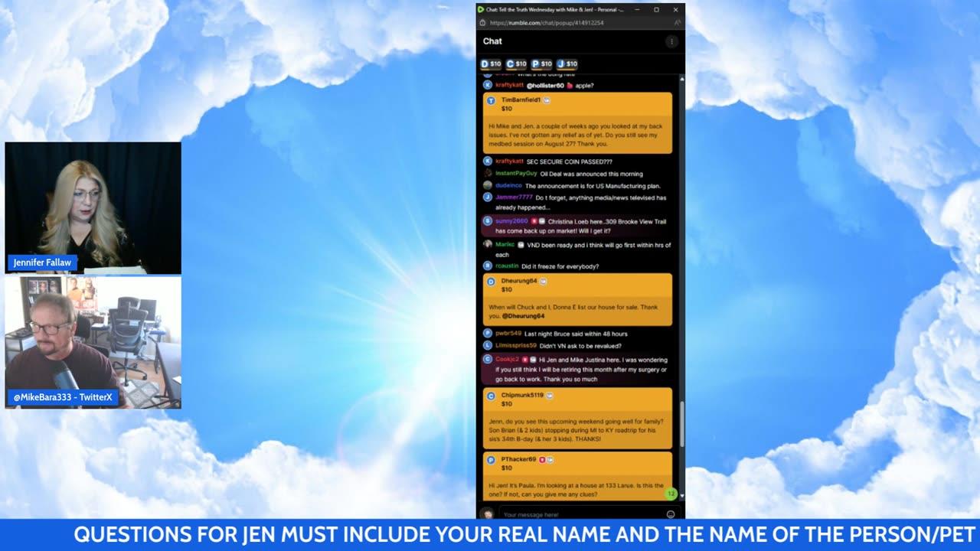
Task: Click Lilmisspriss59 avatar icon
Action: pyautogui.click(x=488, y=346)
